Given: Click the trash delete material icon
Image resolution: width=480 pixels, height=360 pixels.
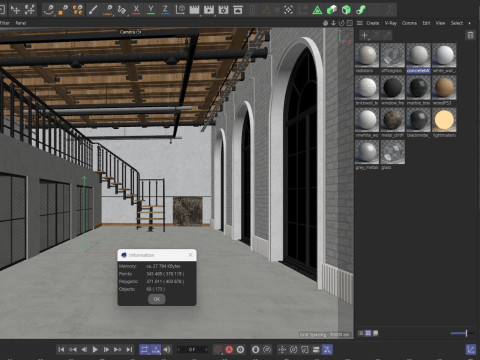Looking at the screenshot, I should point(470,35).
